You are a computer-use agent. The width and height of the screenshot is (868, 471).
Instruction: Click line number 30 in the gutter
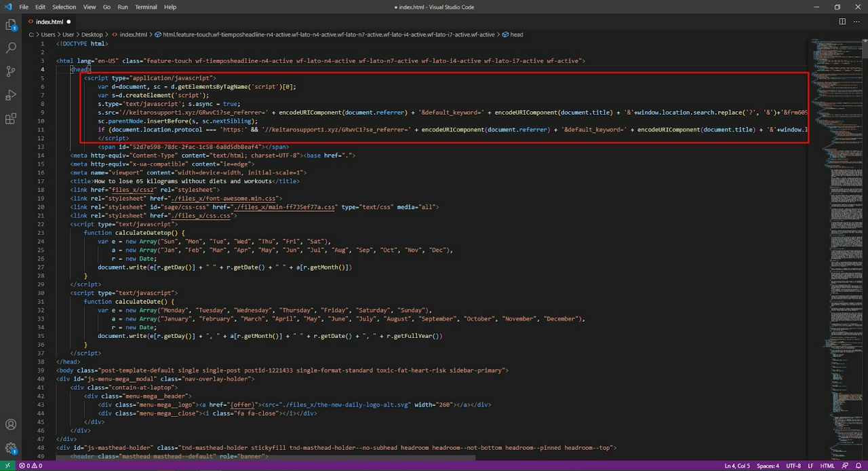pyautogui.click(x=41, y=293)
